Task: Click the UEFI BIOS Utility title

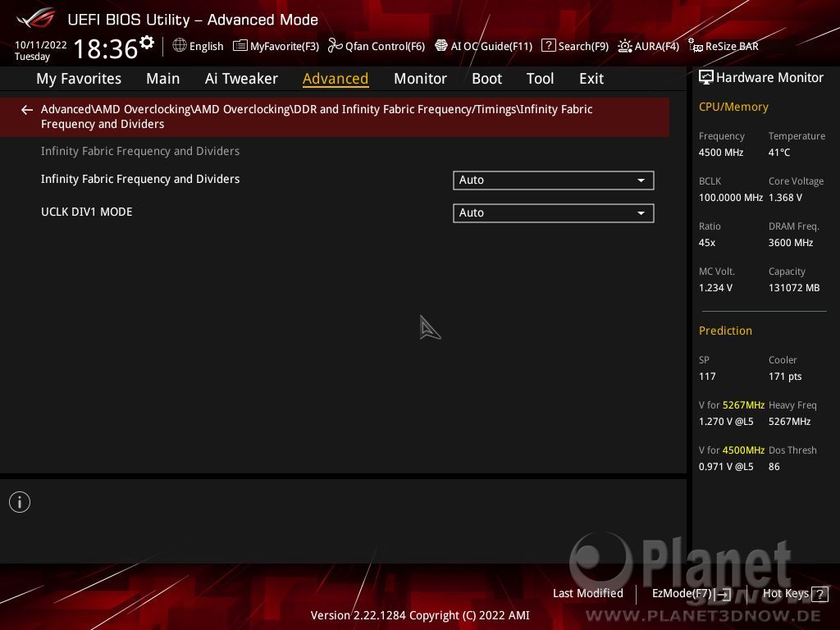Action: point(193,20)
